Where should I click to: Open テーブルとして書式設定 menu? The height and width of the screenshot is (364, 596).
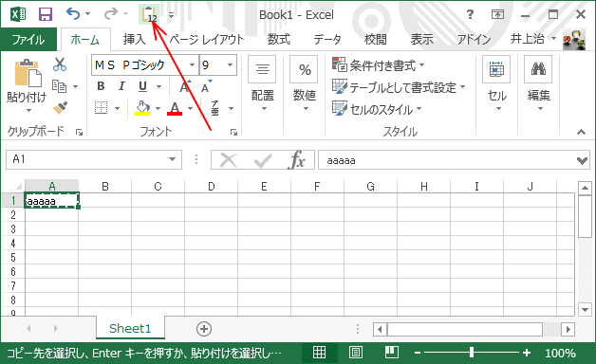tap(400, 87)
